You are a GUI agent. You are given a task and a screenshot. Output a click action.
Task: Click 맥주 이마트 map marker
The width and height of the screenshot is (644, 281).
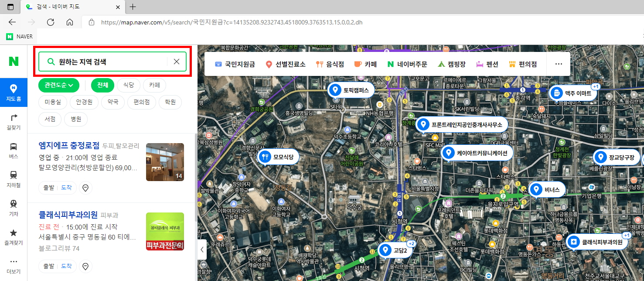[x=573, y=93]
